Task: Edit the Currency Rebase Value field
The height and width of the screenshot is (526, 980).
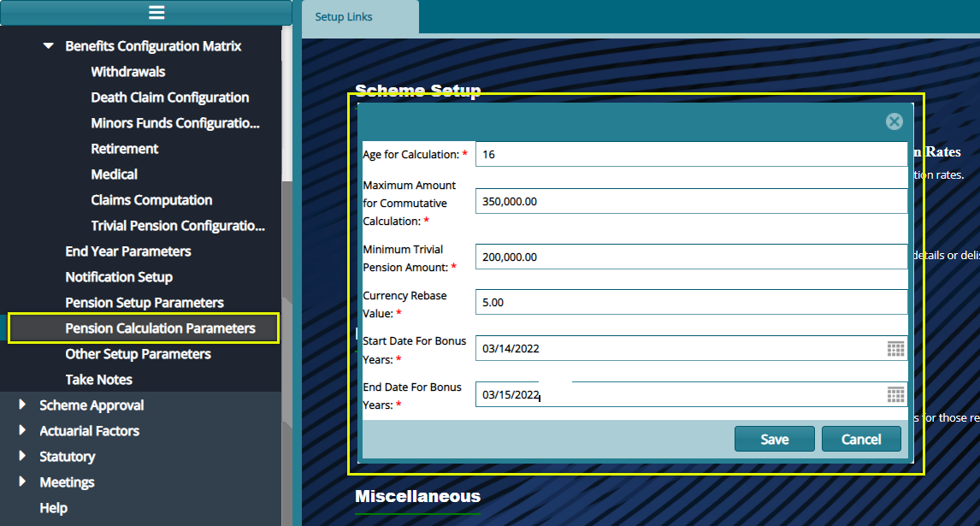Action: [x=688, y=301]
